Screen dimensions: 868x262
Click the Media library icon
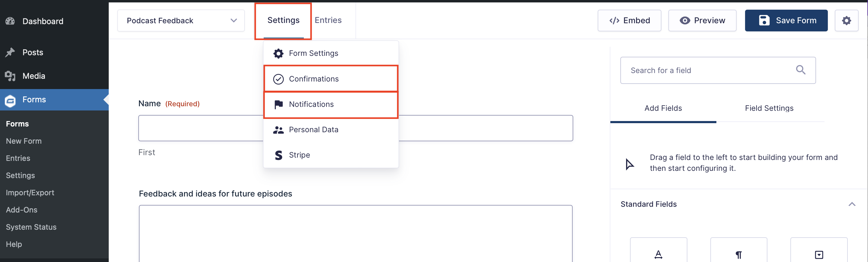[10, 76]
